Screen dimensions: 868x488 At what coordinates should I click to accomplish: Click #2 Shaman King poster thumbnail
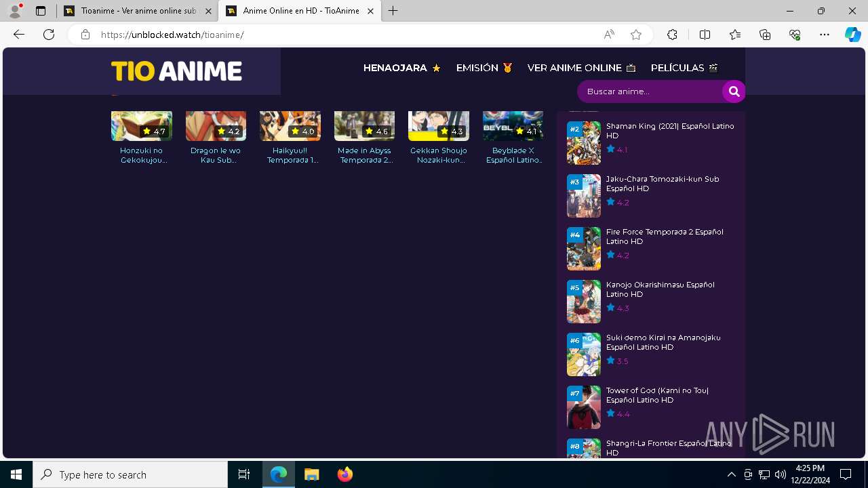tap(584, 143)
